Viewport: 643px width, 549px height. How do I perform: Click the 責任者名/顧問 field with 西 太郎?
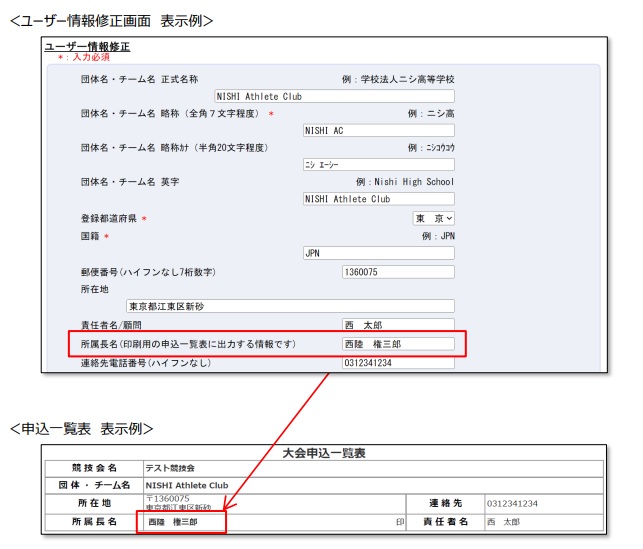(398, 324)
